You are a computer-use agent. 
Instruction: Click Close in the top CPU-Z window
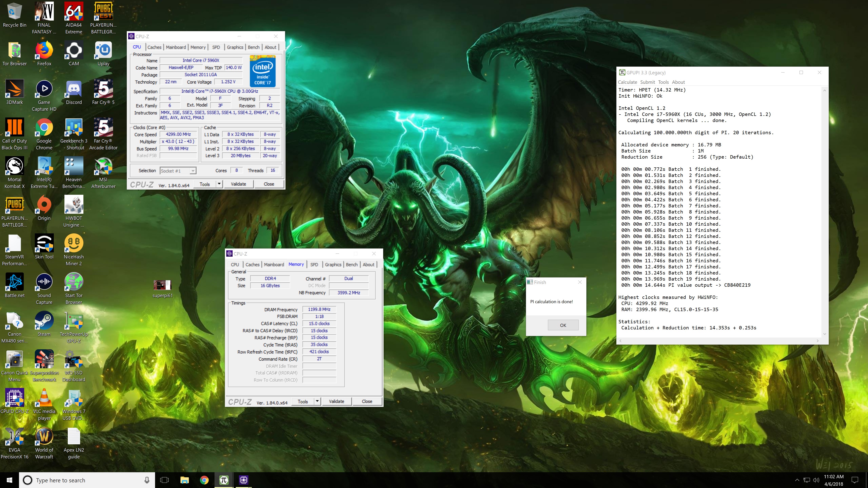pyautogui.click(x=269, y=184)
